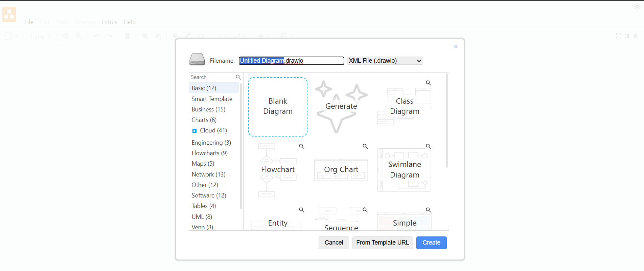
Task: Select the Business (15) category
Action: tap(214, 109)
